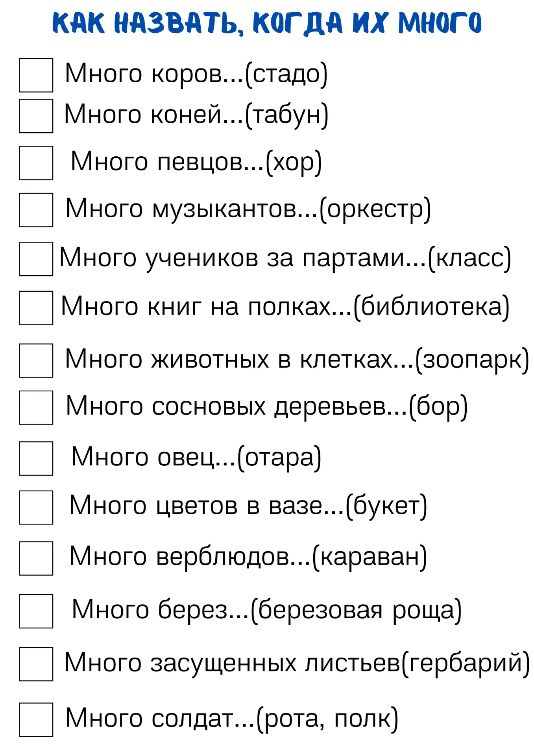The width and height of the screenshot is (534, 756).
Task: Check the Много книг на полках box
Action: point(36,308)
